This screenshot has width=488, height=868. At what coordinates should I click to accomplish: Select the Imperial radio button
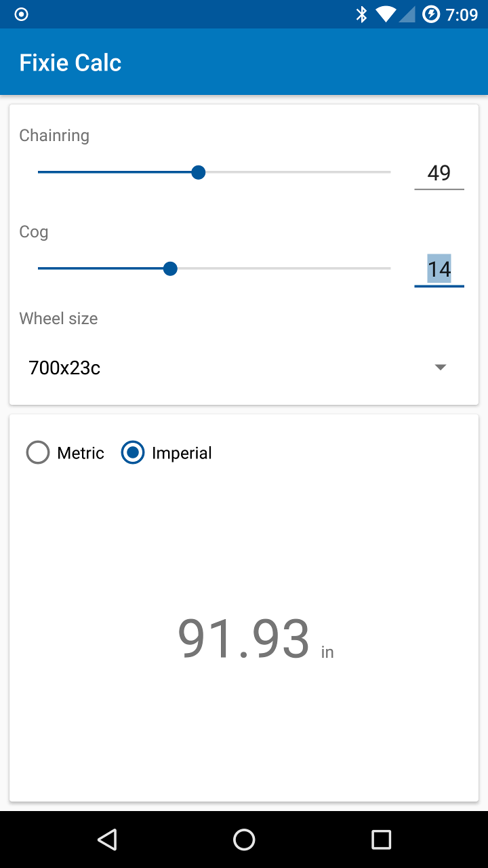click(x=133, y=452)
